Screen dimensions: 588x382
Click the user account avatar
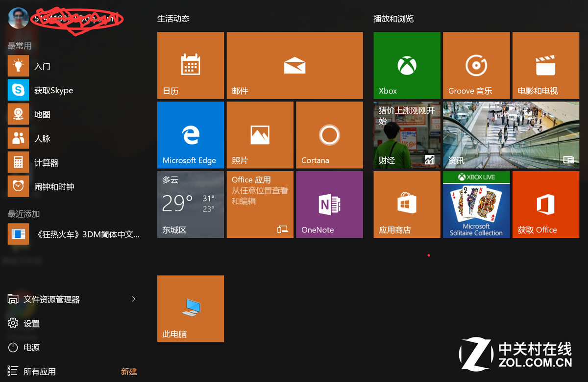[x=18, y=18]
